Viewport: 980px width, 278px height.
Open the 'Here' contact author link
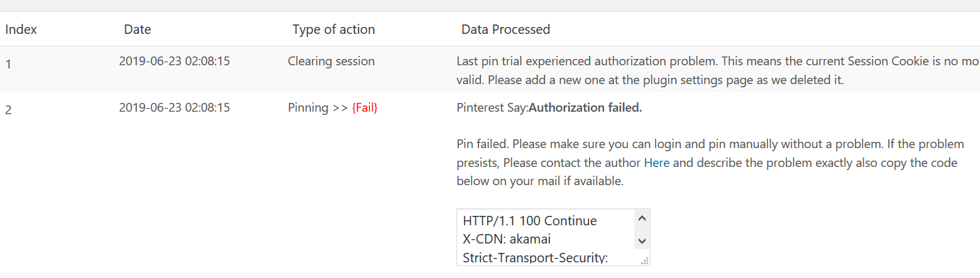pos(656,163)
